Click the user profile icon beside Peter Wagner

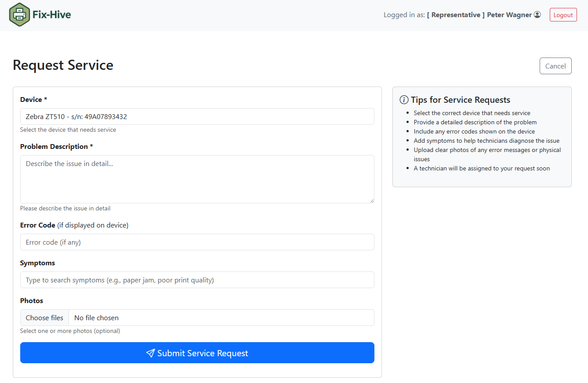tap(537, 15)
